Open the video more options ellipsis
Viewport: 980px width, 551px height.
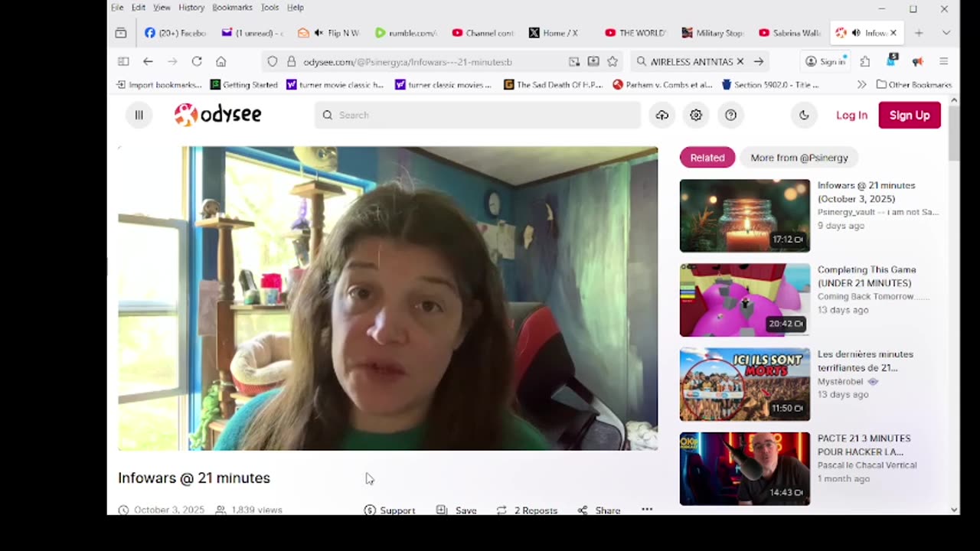tap(647, 510)
